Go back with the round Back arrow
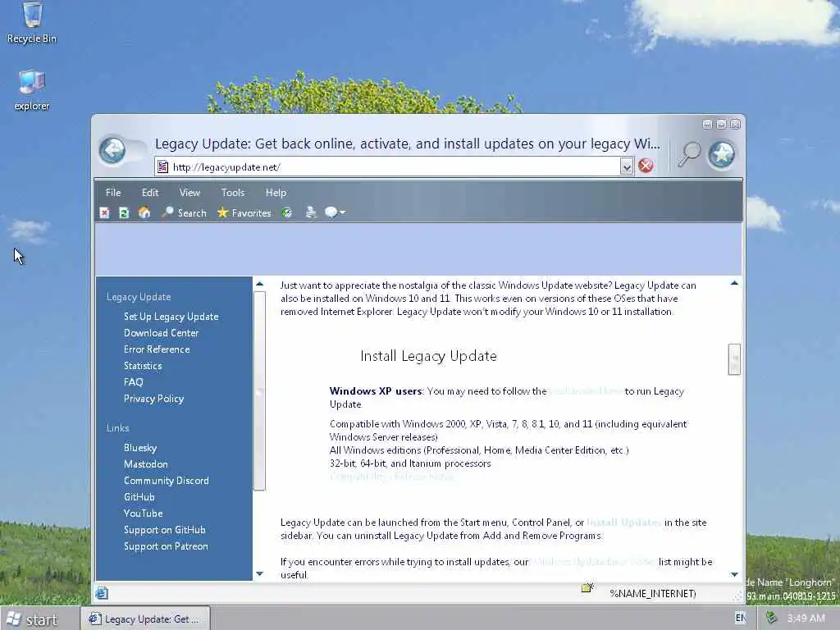 tap(112, 150)
